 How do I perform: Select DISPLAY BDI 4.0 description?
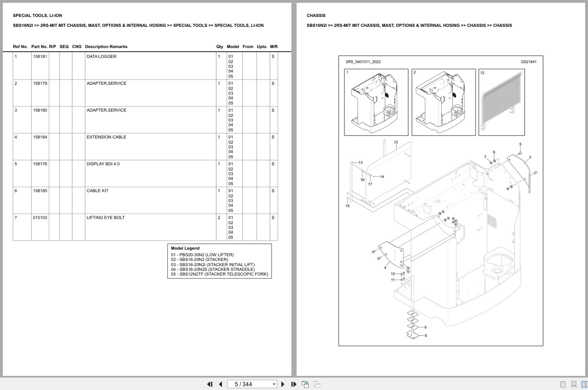coord(103,164)
